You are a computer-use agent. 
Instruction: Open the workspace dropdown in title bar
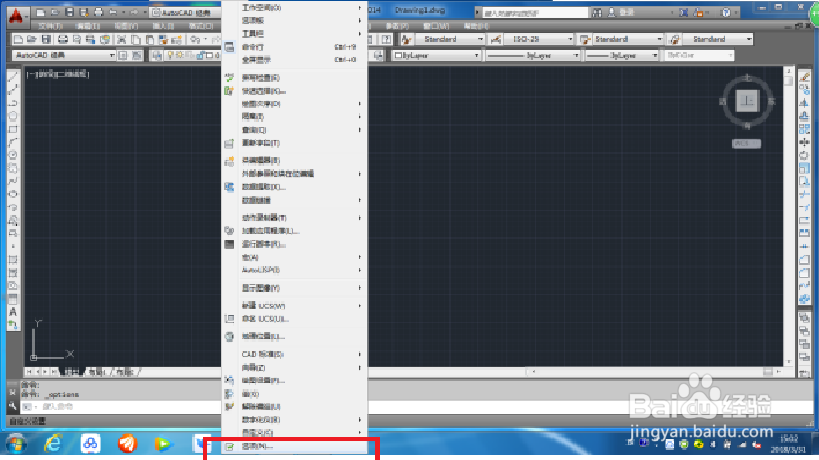tap(185, 13)
